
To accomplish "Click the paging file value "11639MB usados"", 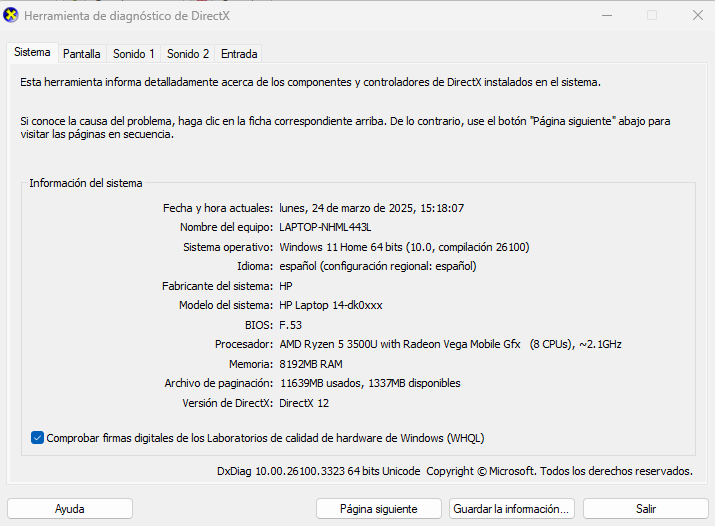I will pos(321,383).
